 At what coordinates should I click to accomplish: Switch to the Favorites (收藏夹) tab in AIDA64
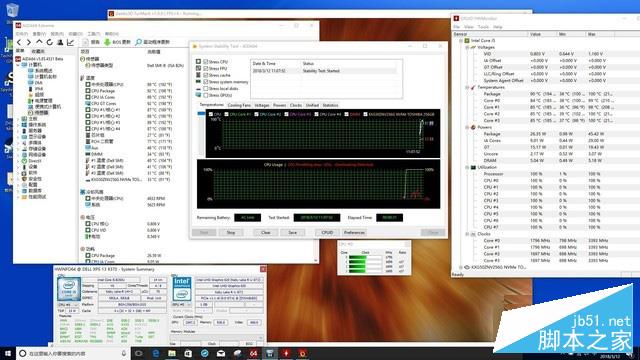(38, 51)
